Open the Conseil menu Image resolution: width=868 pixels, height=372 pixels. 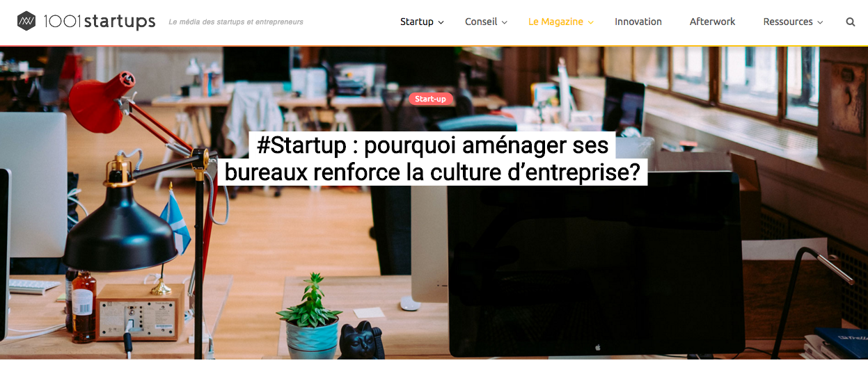(481, 22)
